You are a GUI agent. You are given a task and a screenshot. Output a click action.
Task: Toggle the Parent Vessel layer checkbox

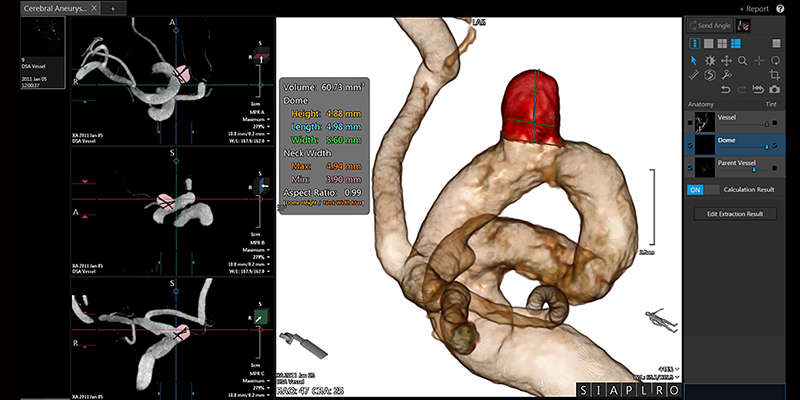[691, 168]
